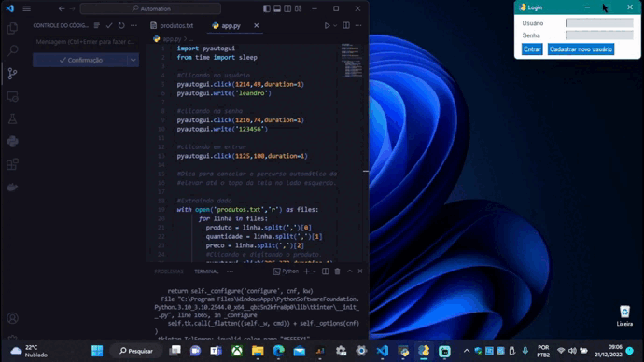Open editor more actions ellipsis
Screen dimensions: 644x362
tap(358, 25)
